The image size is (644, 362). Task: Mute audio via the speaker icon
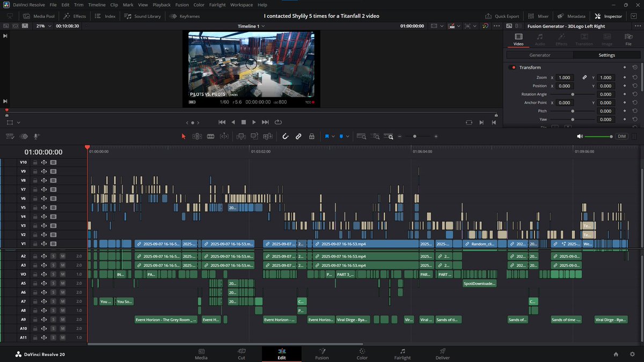tap(580, 136)
